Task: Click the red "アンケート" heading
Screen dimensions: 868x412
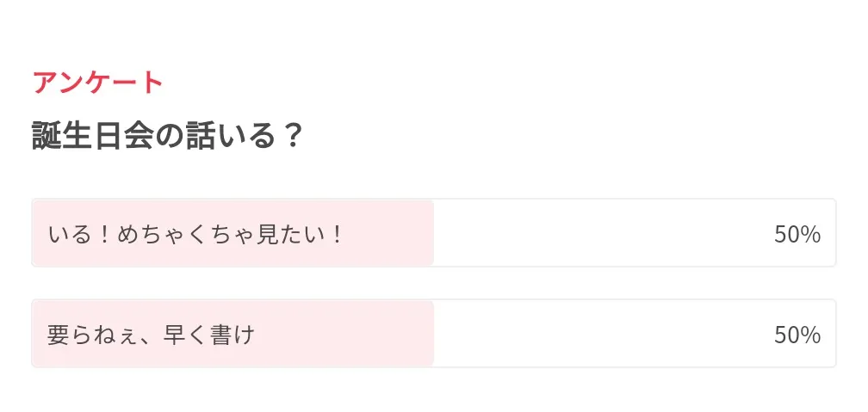Action: pos(97,83)
